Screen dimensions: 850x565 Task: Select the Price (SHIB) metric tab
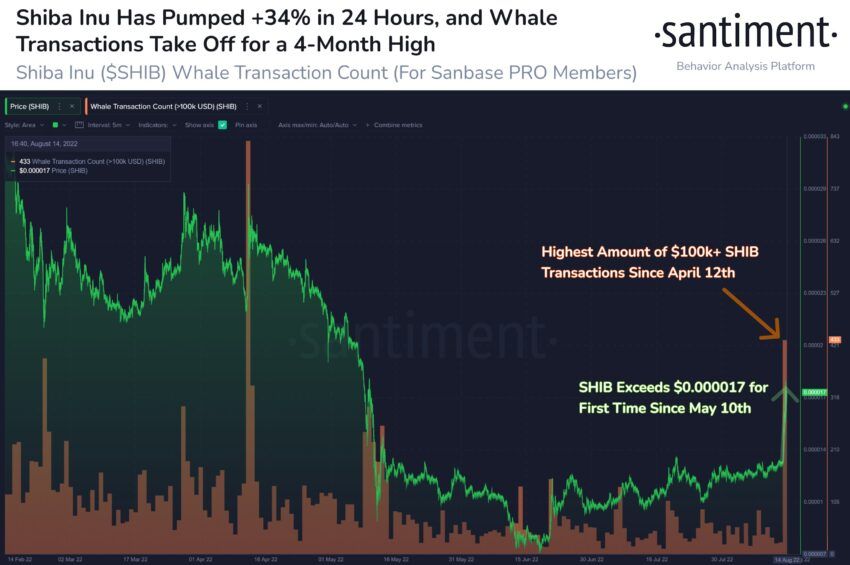[30, 106]
